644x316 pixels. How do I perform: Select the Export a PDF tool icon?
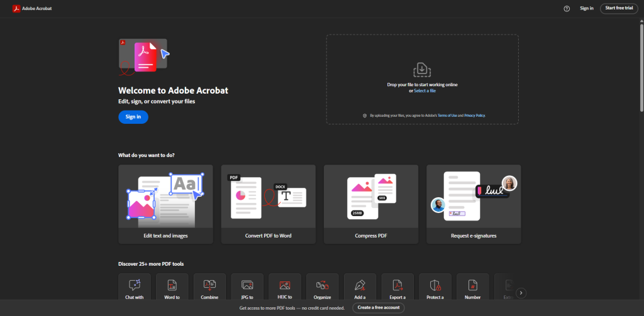(397, 285)
